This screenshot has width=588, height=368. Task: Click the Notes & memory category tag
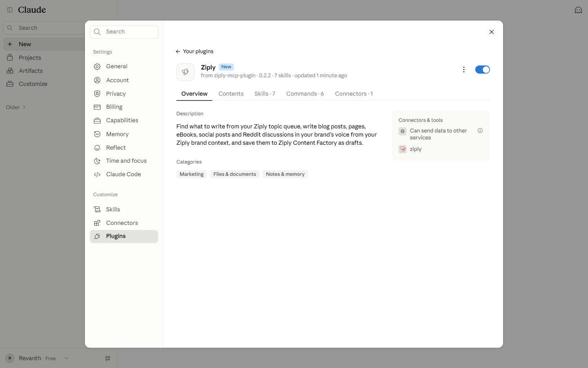(285, 174)
